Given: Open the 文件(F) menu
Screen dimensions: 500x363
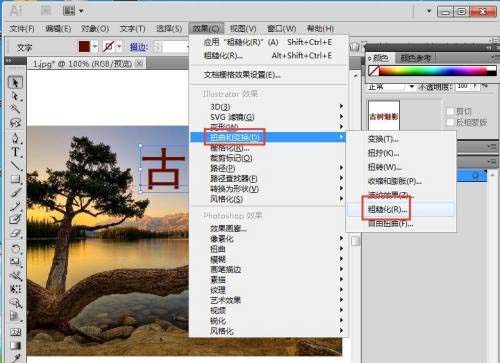Looking at the screenshot, I should [22, 29].
